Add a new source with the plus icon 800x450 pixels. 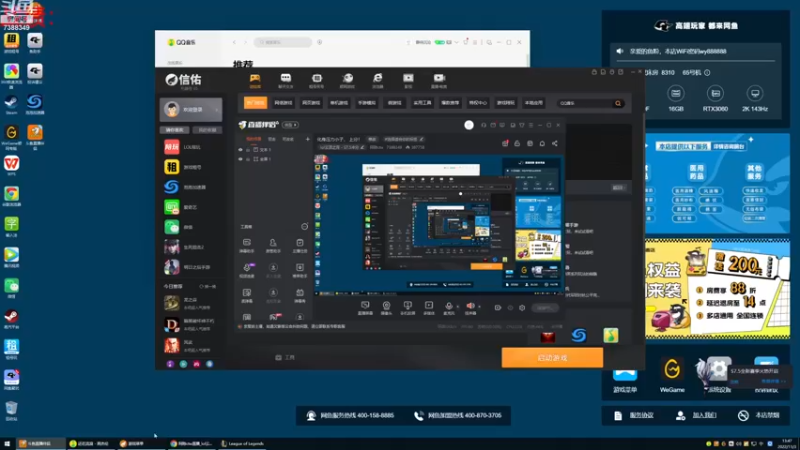tap(307, 139)
